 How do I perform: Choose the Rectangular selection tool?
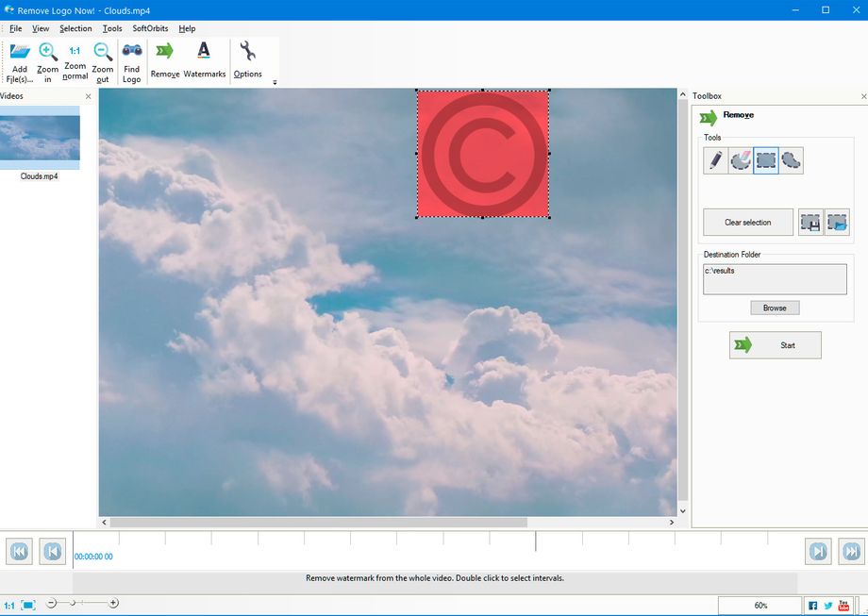pyautogui.click(x=766, y=161)
